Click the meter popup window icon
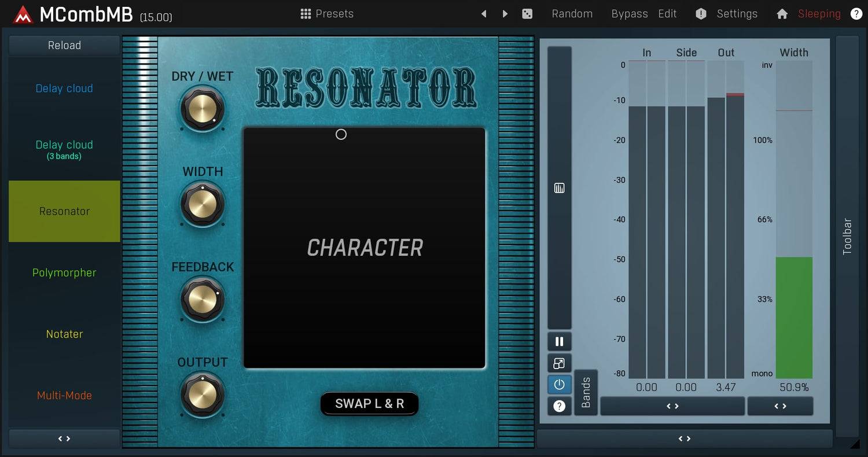 (559, 363)
